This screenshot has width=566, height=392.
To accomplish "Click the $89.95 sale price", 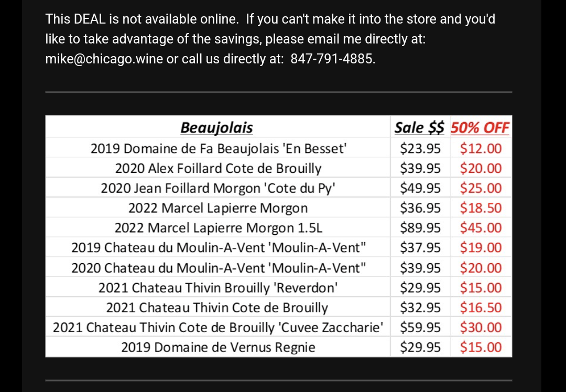I will [x=420, y=228].
